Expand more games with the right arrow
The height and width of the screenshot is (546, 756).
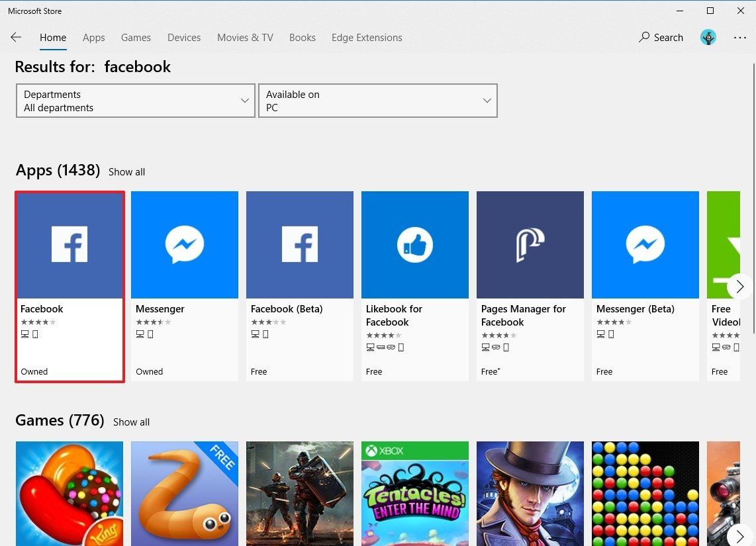[x=739, y=536]
